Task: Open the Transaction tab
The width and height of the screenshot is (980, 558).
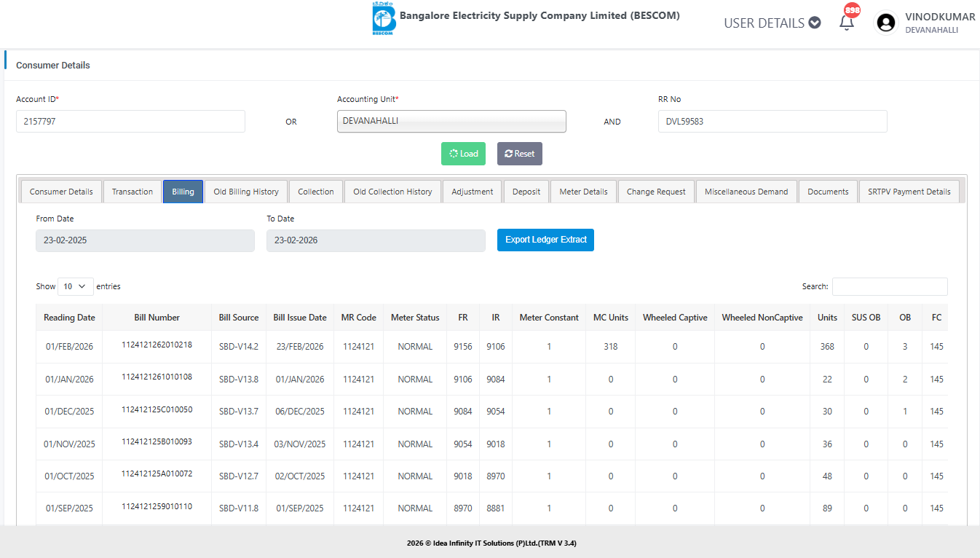Action: click(x=133, y=192)
